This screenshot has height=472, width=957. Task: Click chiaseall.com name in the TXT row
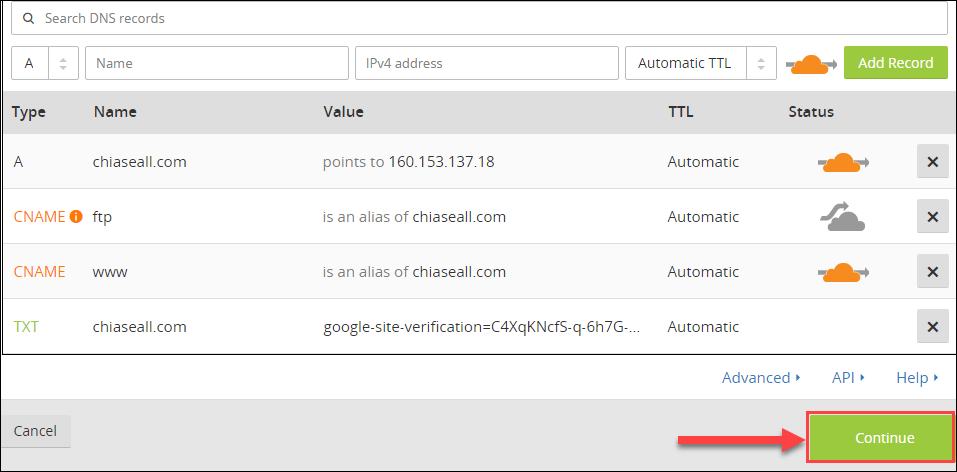(x=140, y=327)
